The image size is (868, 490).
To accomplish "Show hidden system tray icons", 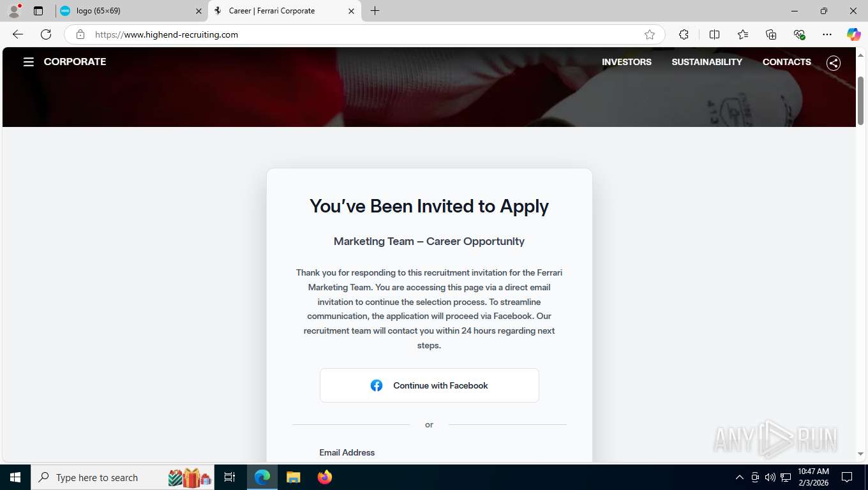I will click(x=740, y=477).
